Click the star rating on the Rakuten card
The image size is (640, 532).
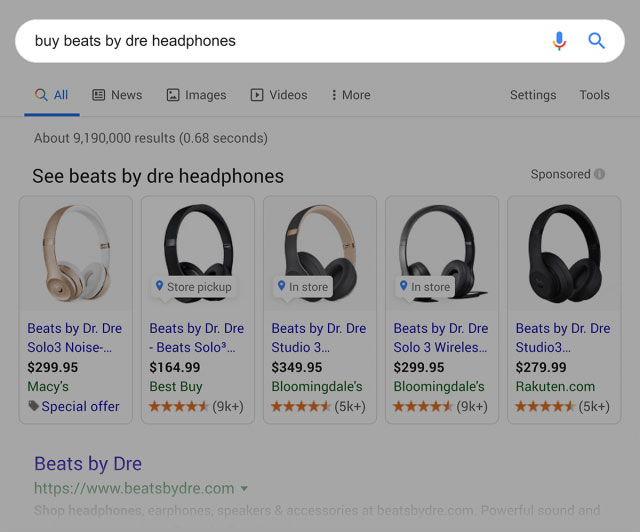[x=545, y=406]
